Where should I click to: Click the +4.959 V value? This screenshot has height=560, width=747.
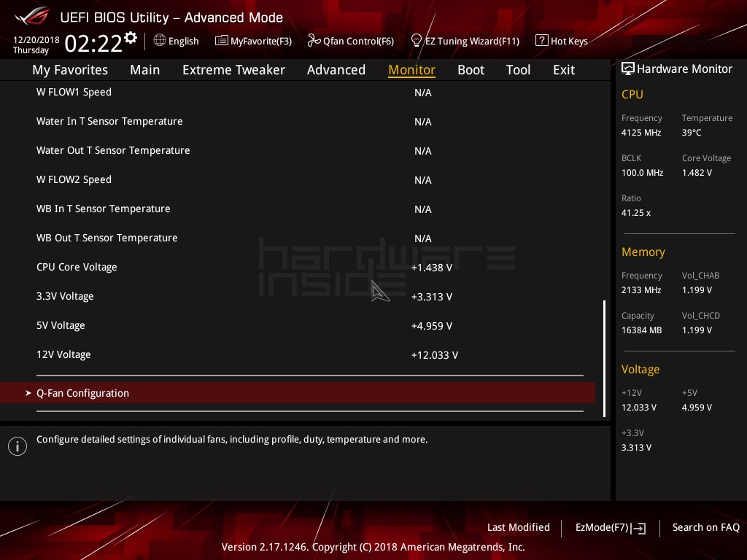pos(432,326)
